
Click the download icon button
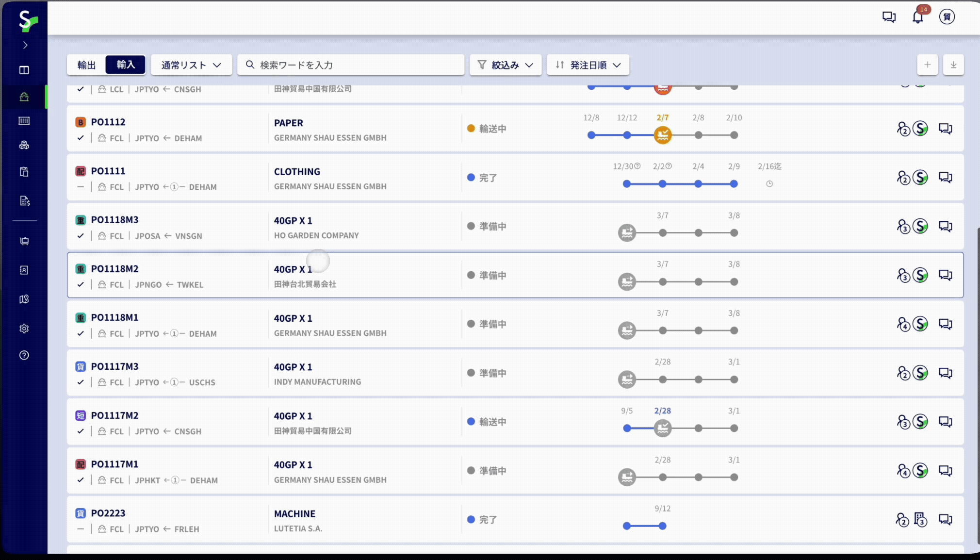coord(953,65)
